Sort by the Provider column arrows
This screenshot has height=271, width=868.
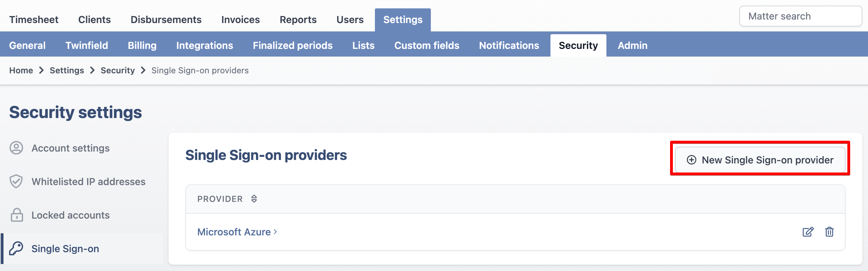[254, 199]
